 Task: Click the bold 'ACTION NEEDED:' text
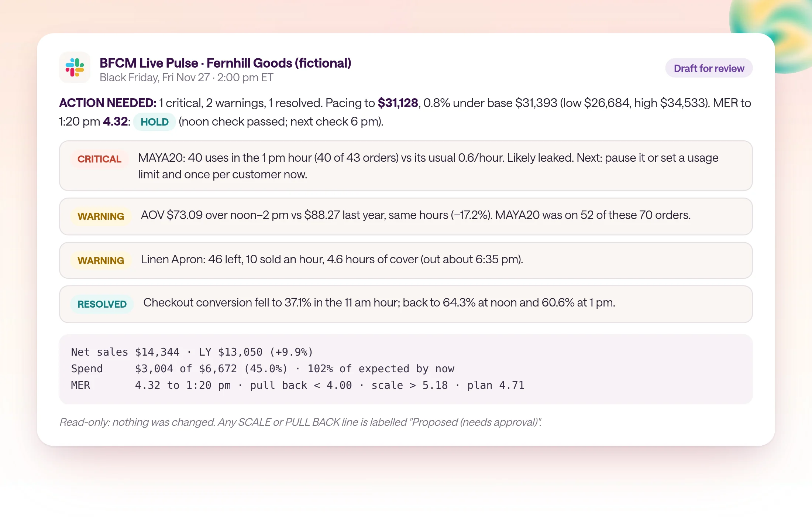[x=108, y=103]
